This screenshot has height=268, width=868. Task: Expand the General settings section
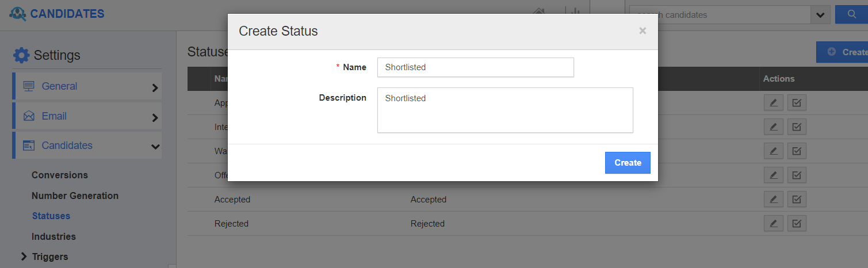tap(155, 87)
